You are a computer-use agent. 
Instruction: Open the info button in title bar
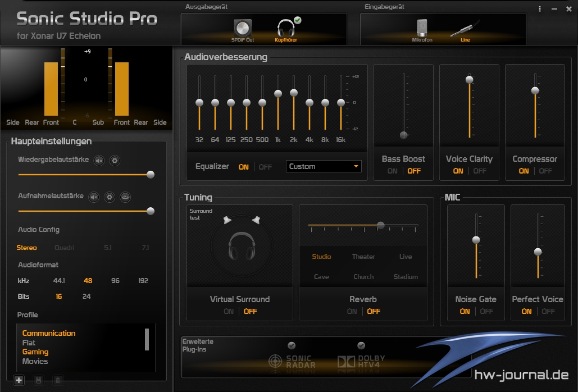tap(540, 9)
